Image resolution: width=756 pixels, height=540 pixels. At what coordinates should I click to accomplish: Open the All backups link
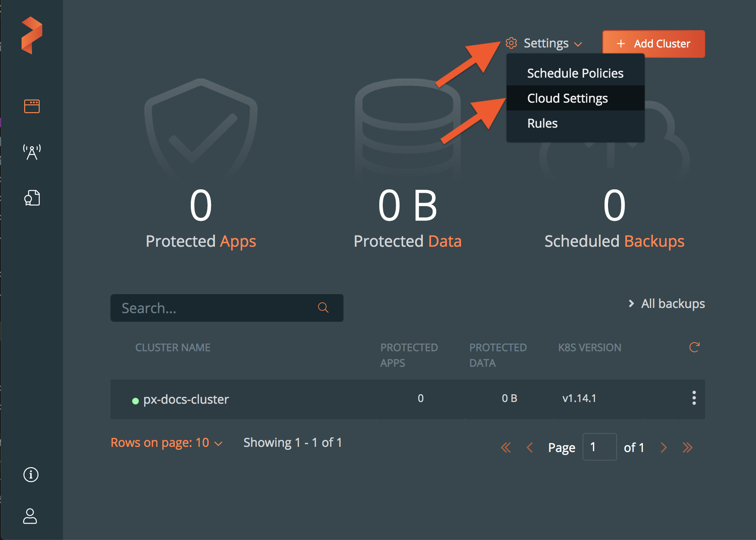672,303
